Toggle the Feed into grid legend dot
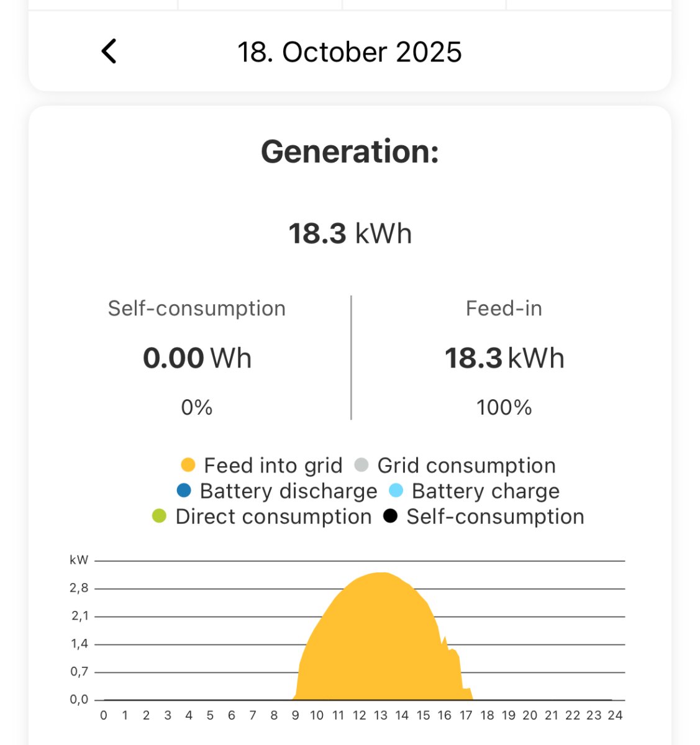This screenshot has width=700, height=745. (188, 465)
